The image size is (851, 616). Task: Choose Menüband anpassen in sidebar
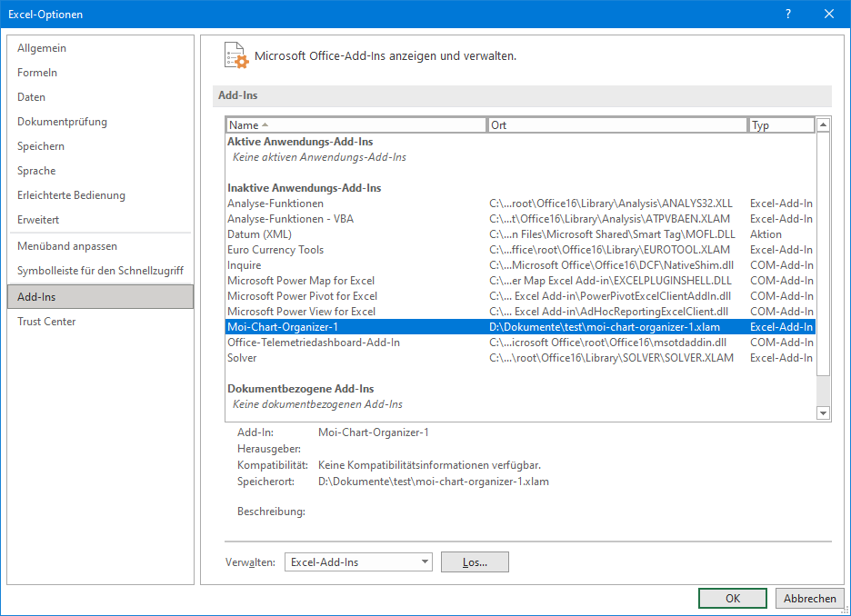click(100, 245)
